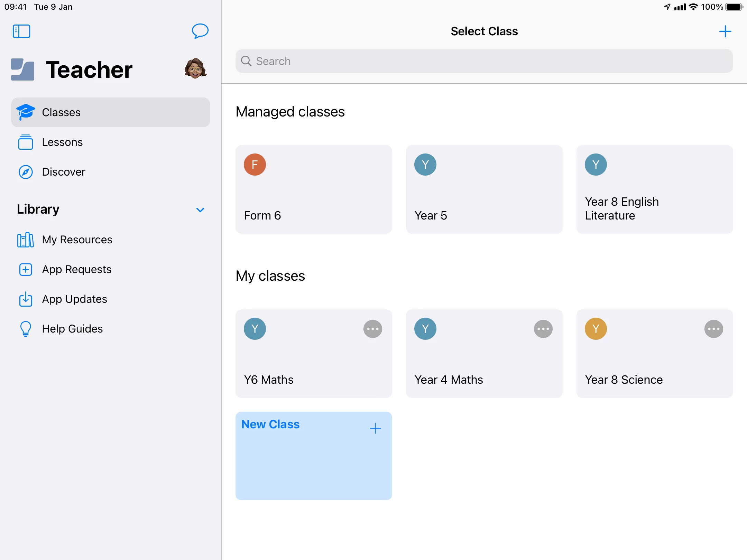Screen dimensions: 747x560
Task: Open options menu for Y6 Maths
Action: pos(372,329)
